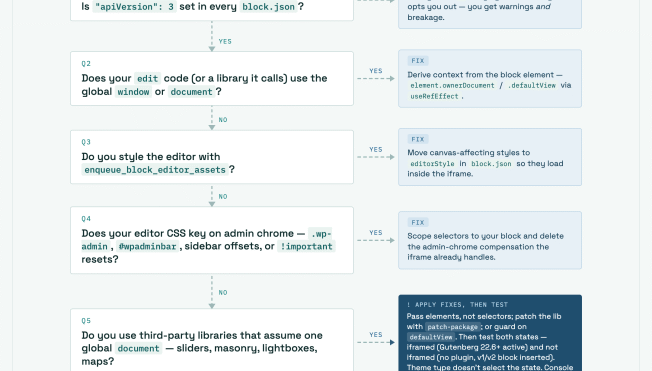
Task: Click "element.ownerDocument" code text
Action: (452, 85)
